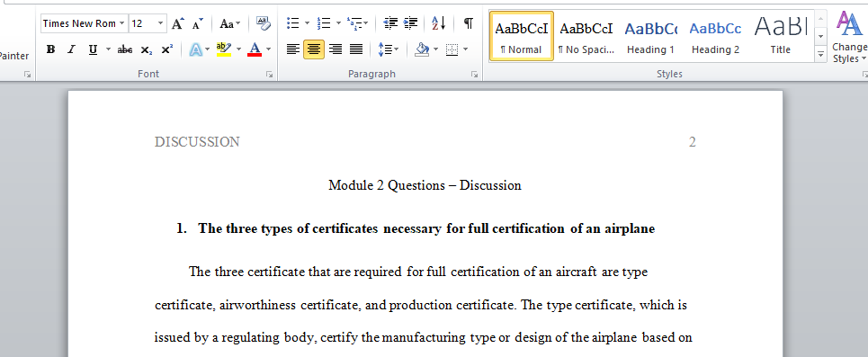Expand the Styles gallery More arrow
Viewport: 868px width, 357px height.
click(x=820, y=54)
